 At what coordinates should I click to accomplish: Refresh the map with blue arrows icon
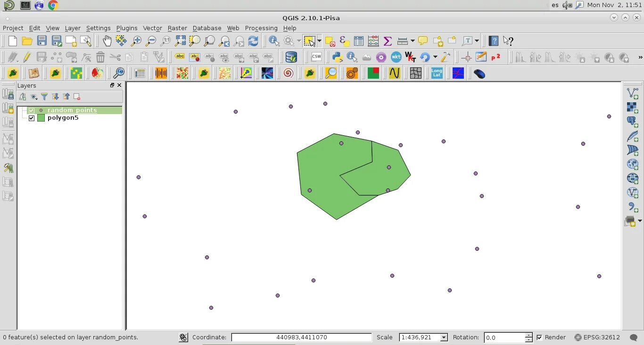[x=253, y=41]
